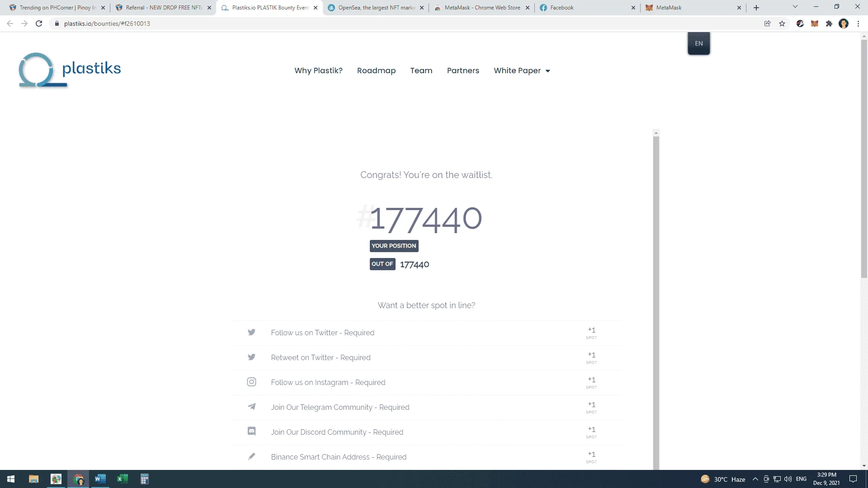This screenshot has width=868, height=488.
Task: Open File Explorer from the taskbar
Action: tap(33, 479)
